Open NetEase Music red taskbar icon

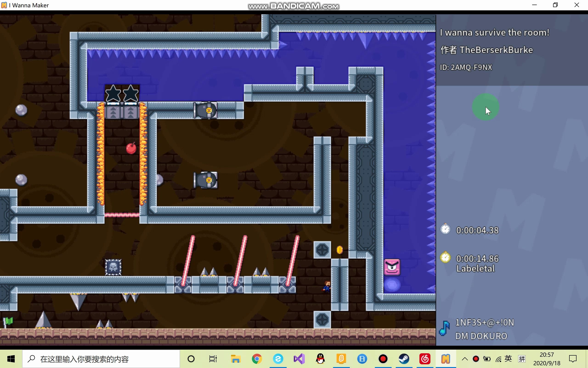click(x=425, y=359)
